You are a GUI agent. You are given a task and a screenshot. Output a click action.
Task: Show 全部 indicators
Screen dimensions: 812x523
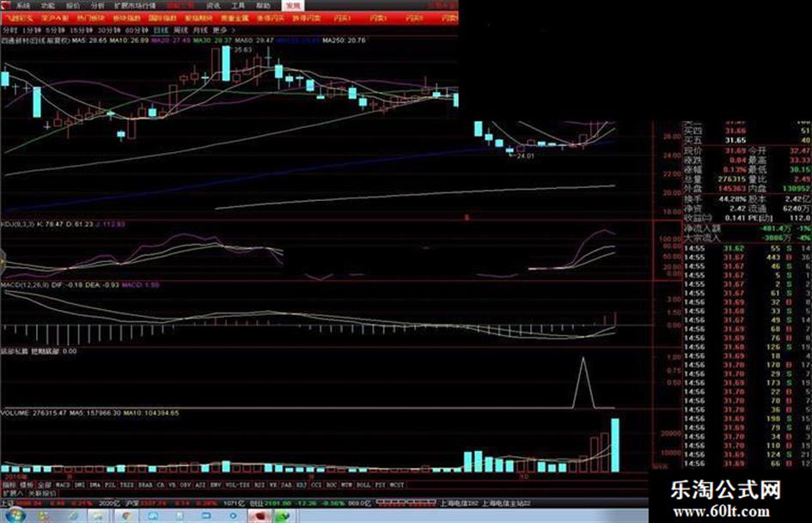point(44,485)
